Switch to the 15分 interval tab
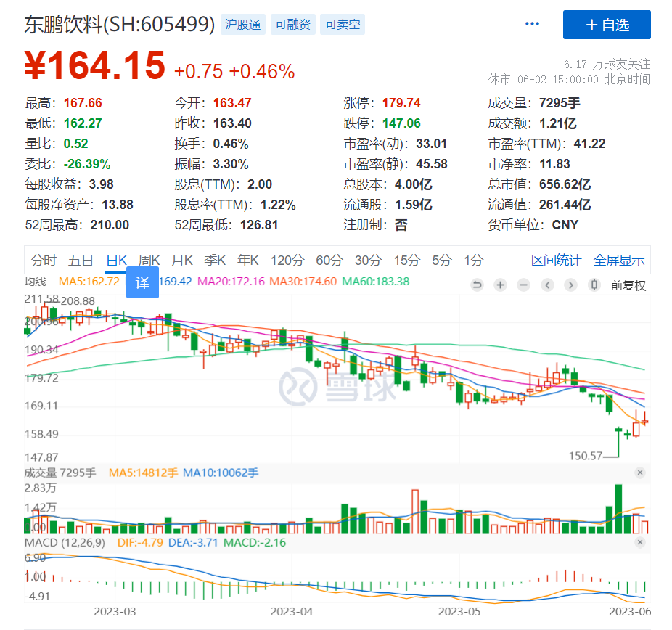Image resolution: width=672 pixels, height=630 pixels. pos(407,260)
